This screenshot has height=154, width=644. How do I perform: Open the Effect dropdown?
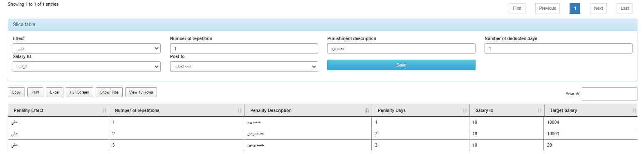[x=87, y=48]
